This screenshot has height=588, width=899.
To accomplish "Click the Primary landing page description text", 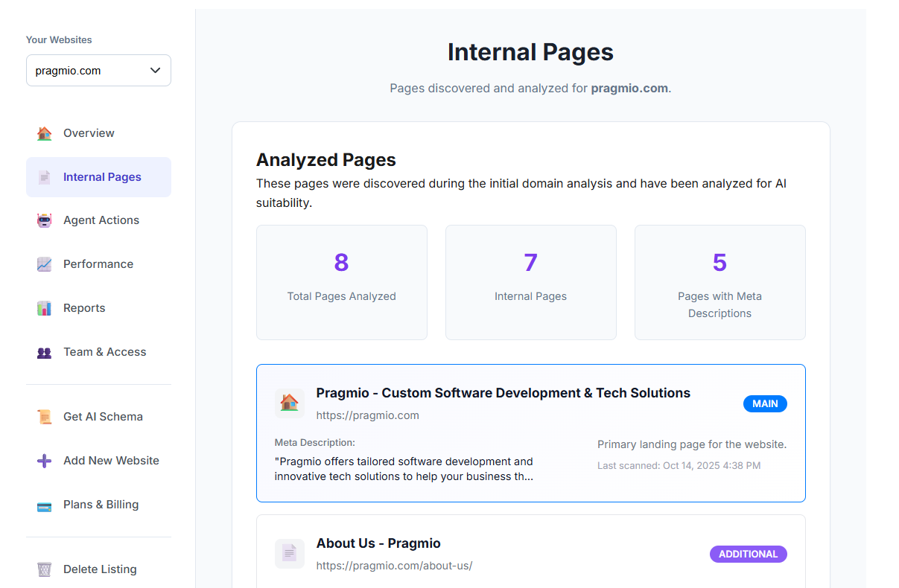I will pos(692,444).
